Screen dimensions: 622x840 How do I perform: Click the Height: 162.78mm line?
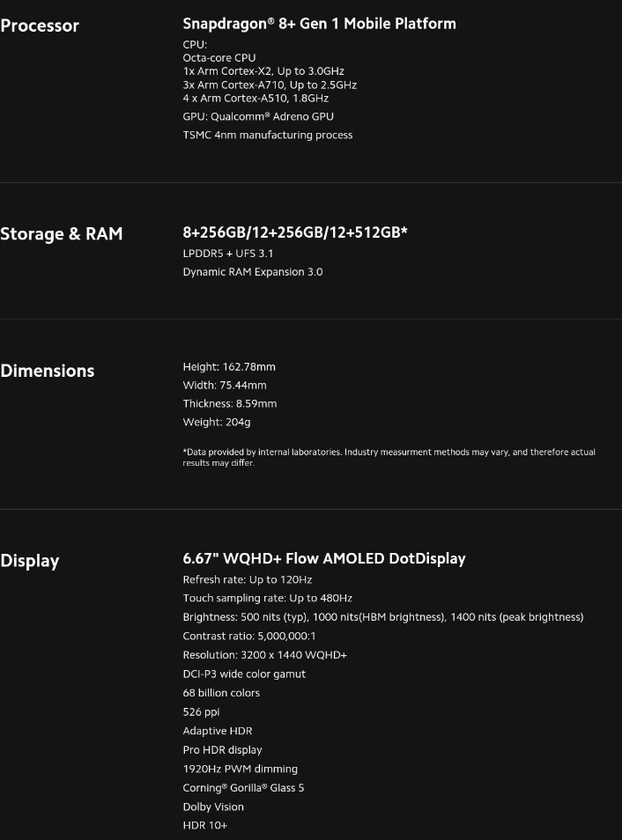click(229, 367)
